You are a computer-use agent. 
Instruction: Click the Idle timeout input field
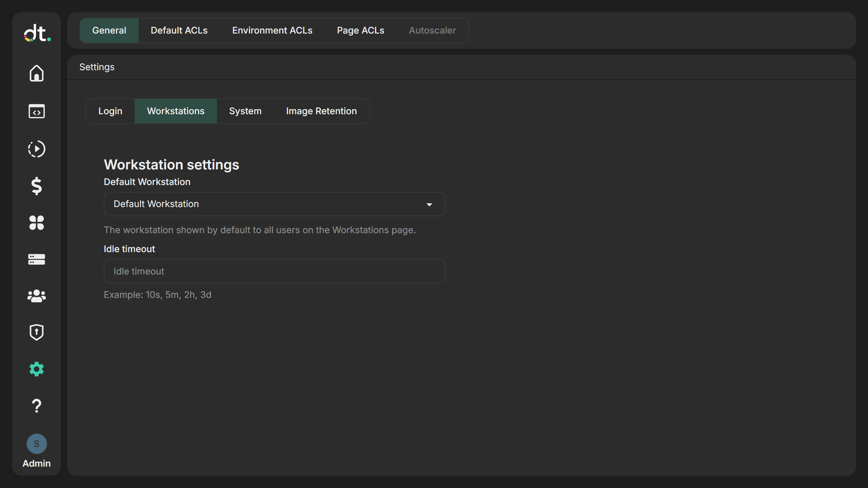pyautogui.click(x=274, y=271)
